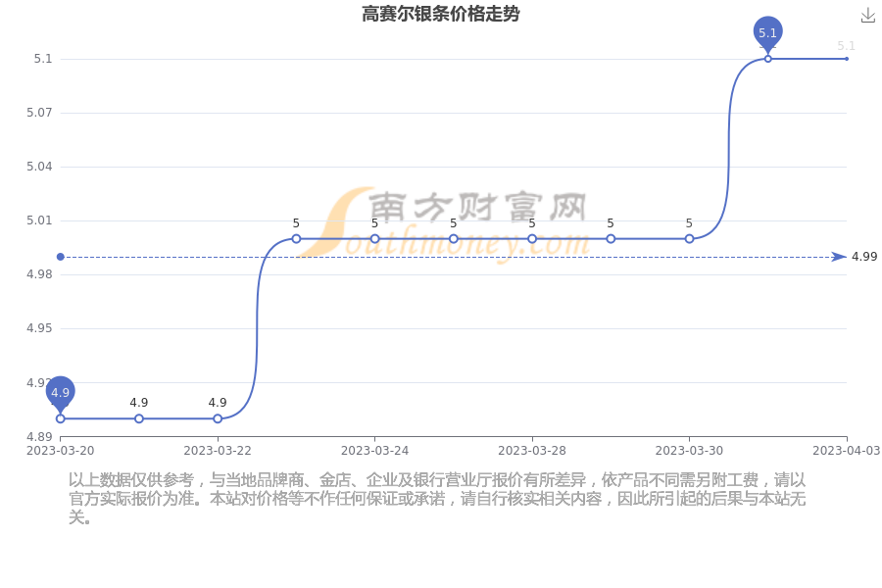Click the 2023-03-24 axis label
Screen dimensions: 882x588
coord(374,451)
